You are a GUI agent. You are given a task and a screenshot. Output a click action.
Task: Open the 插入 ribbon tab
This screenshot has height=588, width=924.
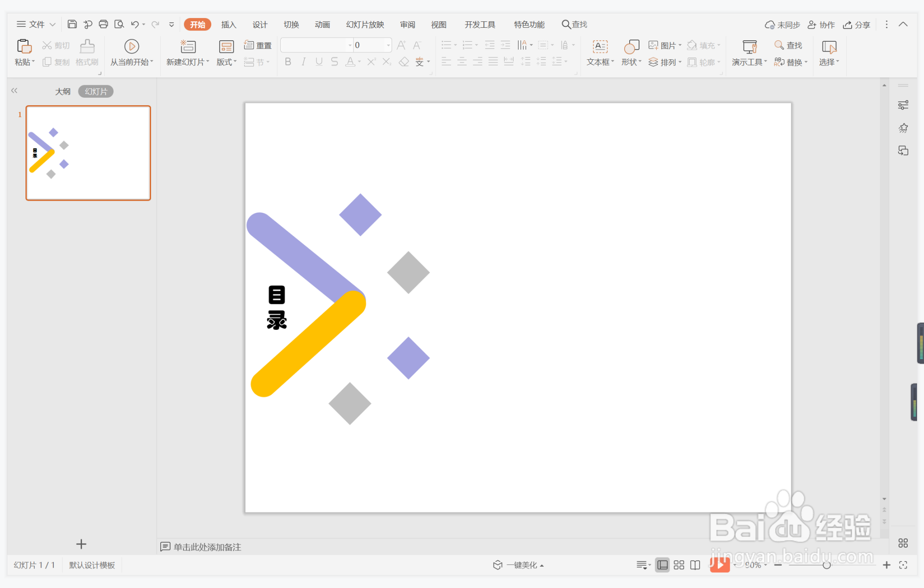[228, 25]
